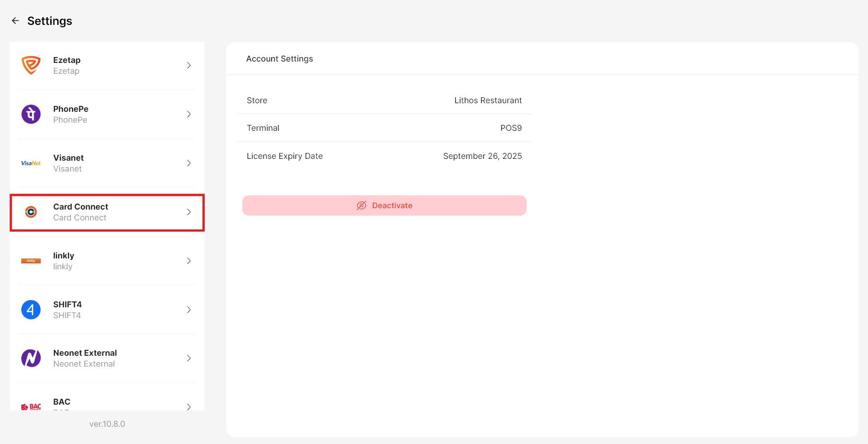
Task: Open the SHIFT4 integration
Action: [x=107, y=310]
